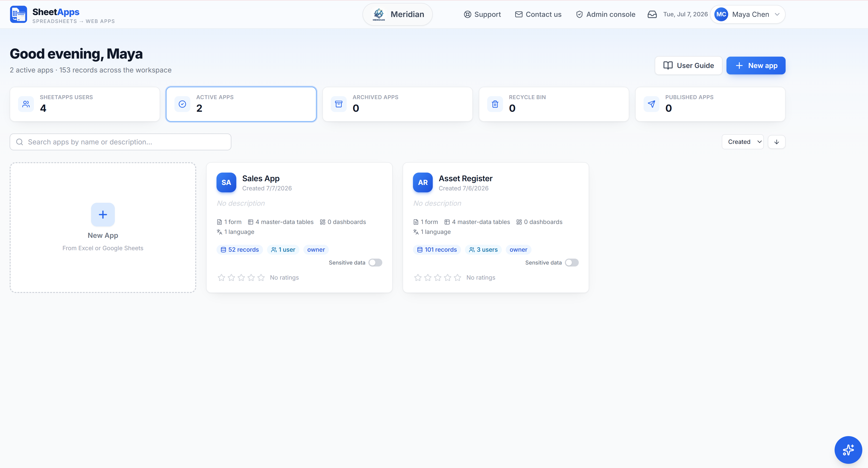
Task: Rate Asset Register five stars
Action: coord(458,277)
